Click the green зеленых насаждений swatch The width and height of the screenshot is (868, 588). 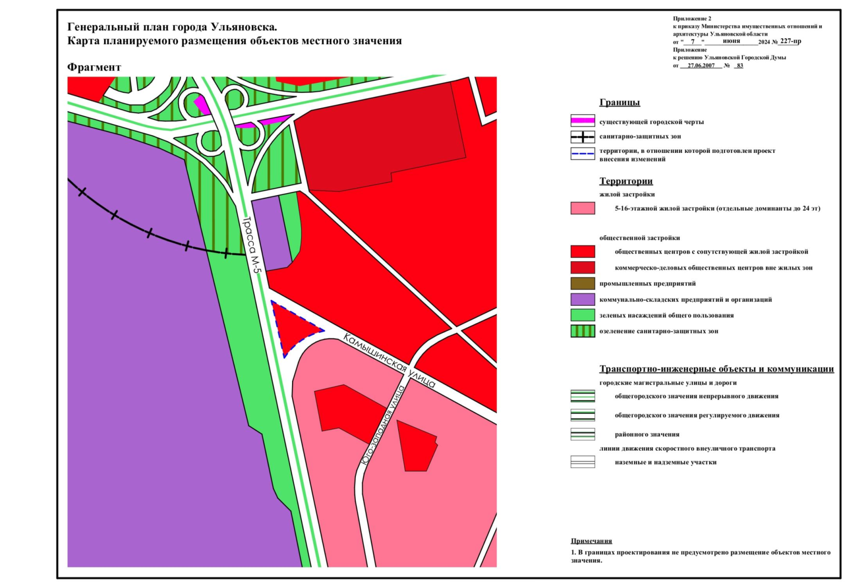pos(582,315)
